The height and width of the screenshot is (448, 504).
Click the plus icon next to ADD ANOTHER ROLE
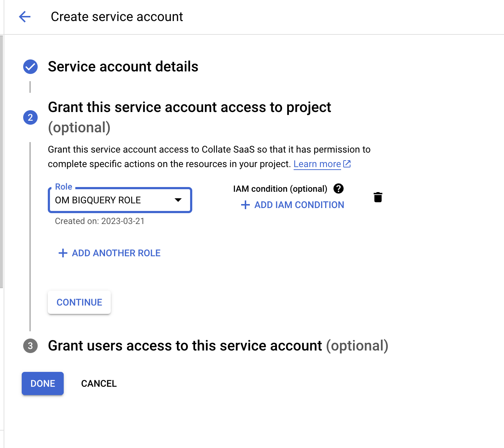[62, 253]
